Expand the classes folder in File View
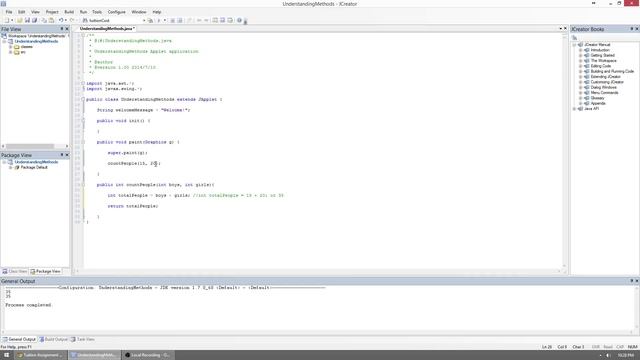Viewport: 640px width, 360px height. pyautogui.click(x=10, y=47)
